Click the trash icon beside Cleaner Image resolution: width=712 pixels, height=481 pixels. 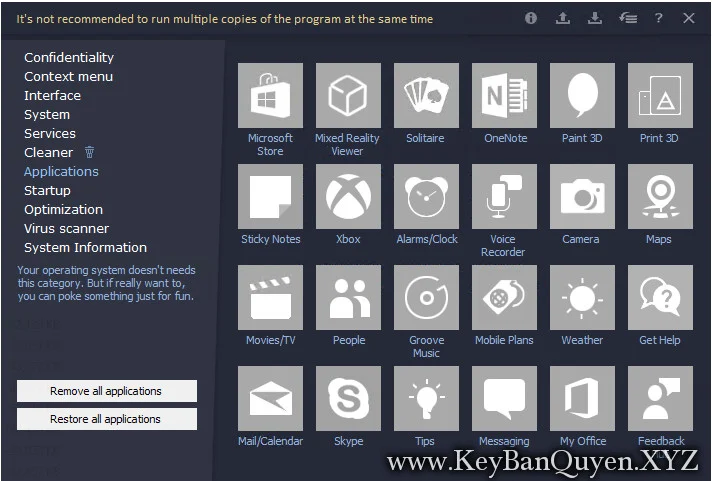pyautogui.click(x=89, y=152)
